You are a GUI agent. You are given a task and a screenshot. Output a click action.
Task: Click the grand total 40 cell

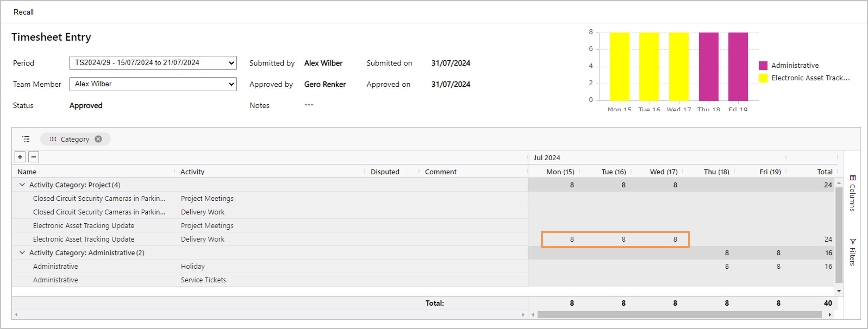(828, 303)
